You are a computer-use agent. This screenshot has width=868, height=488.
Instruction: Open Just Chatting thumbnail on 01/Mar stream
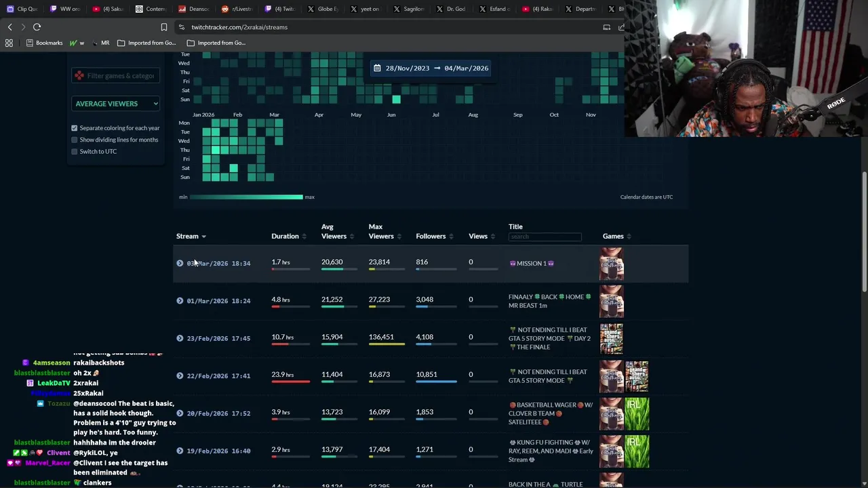tap(611, 301)
